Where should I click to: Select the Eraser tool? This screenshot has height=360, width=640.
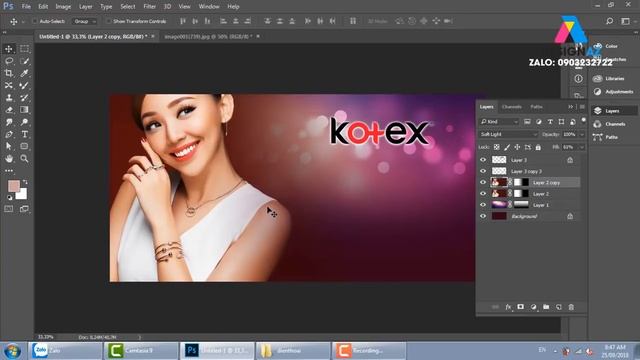pos(9,110)
